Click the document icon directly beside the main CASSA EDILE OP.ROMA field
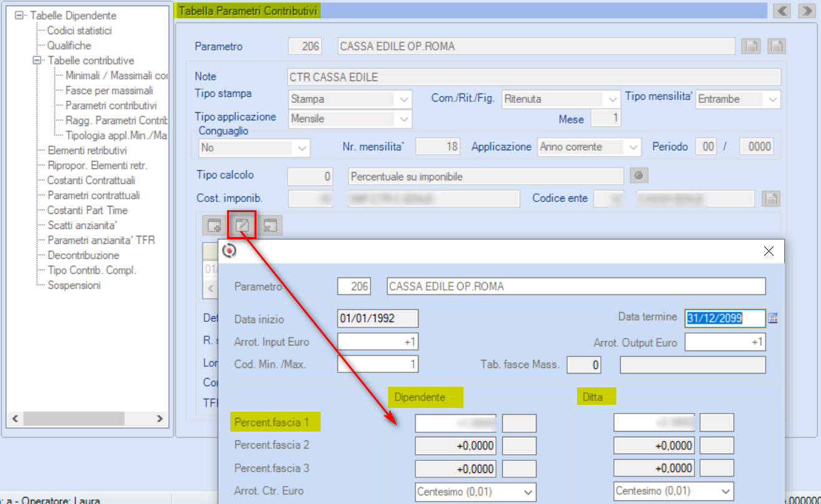The image size is (821, 504). [x=752, y=46]
